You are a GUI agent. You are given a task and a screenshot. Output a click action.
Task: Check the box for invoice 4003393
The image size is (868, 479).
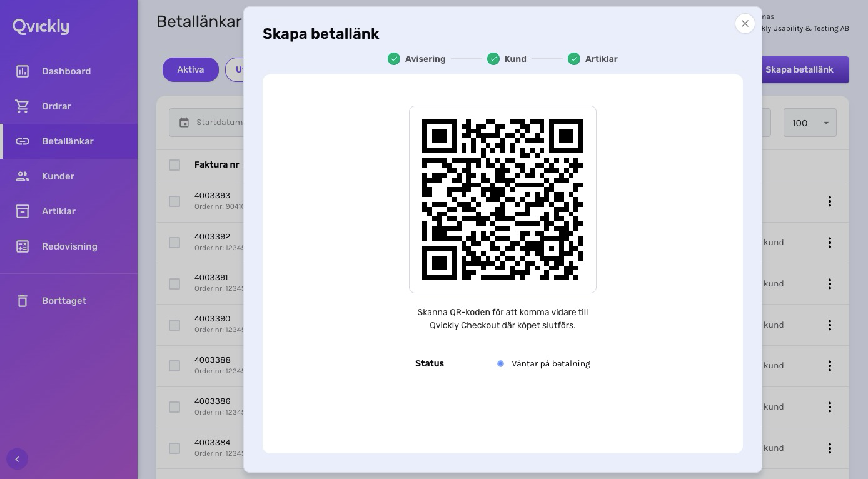point(174,201)
